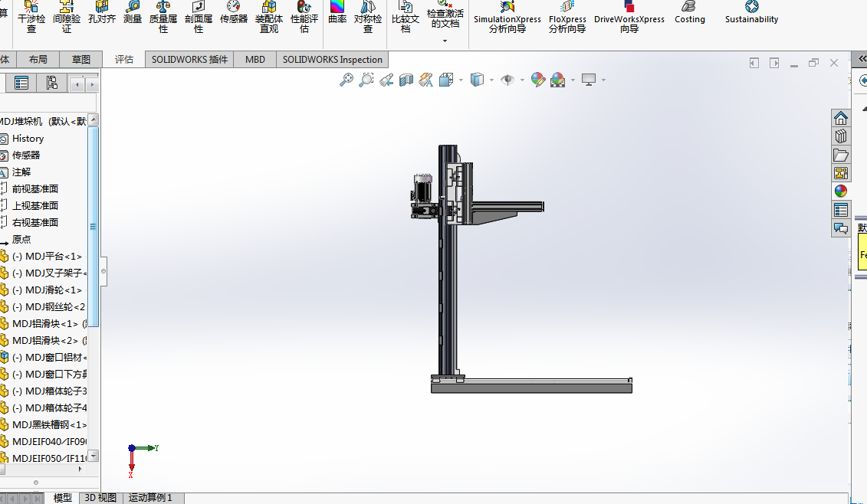The image size is (867, 504).
Task: Switch to the 草图 sketch tab
Action: coord(80,59)
